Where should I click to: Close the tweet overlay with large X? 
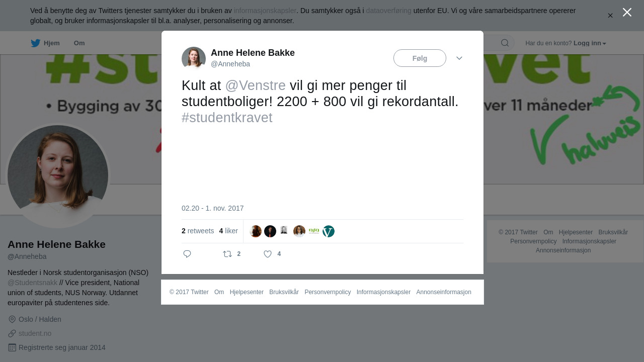(627, 12)
